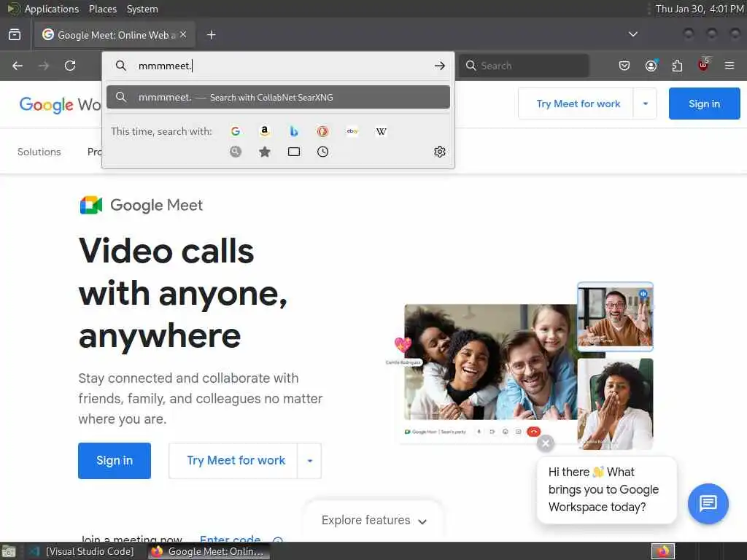Click the video tile of man with glasses
Viewport: 747px width, 560px height.
615,316
